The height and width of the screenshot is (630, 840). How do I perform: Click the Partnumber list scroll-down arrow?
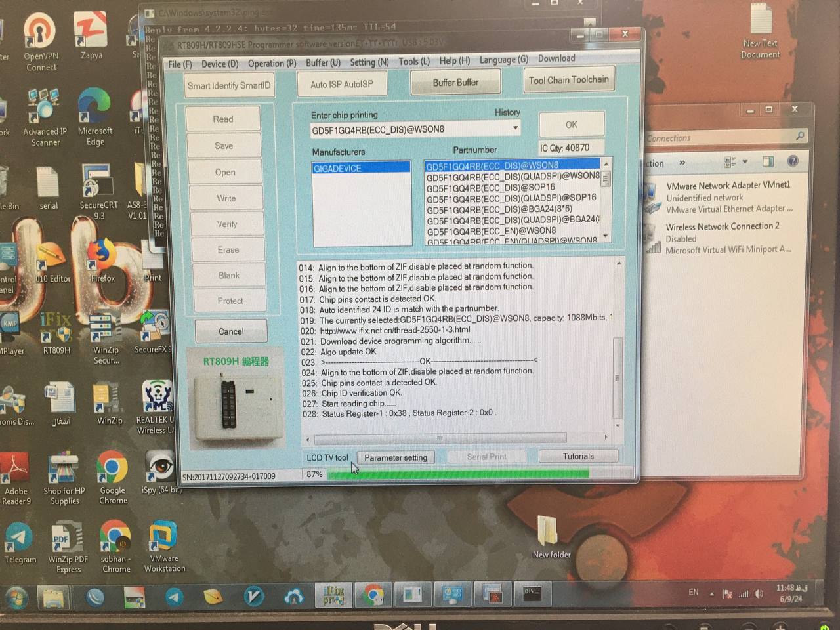[x=606, y=236]
